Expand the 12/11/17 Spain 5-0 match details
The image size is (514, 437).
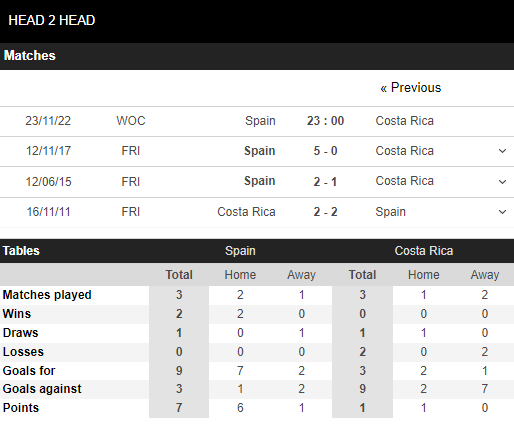click(x=502, y=151)
